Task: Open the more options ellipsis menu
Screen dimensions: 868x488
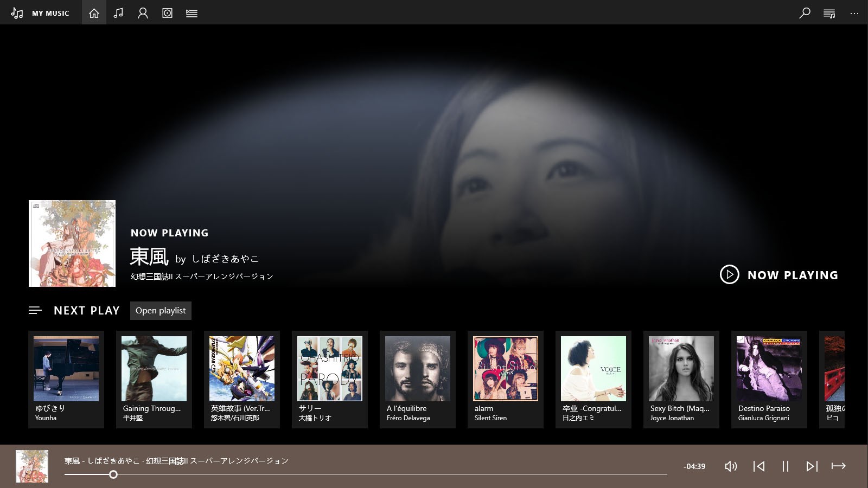Action: [x=854, y=13]
